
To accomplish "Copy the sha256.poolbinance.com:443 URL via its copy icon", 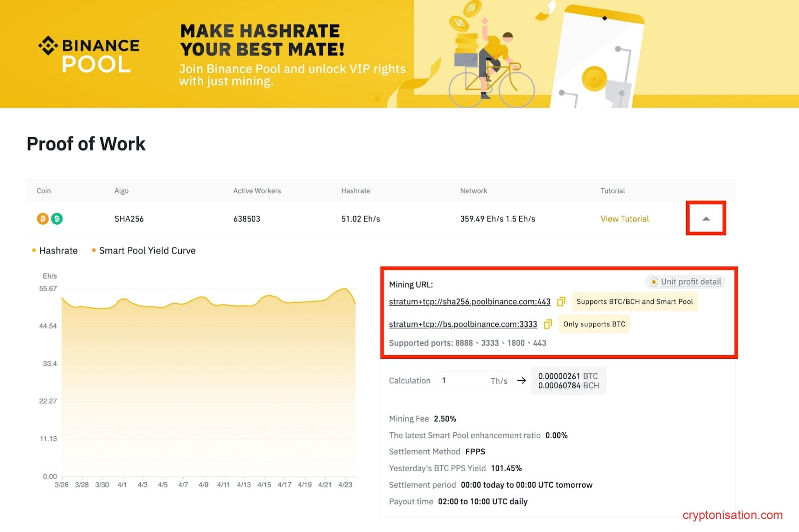I will pyautogui.click(x=561, y=301).
